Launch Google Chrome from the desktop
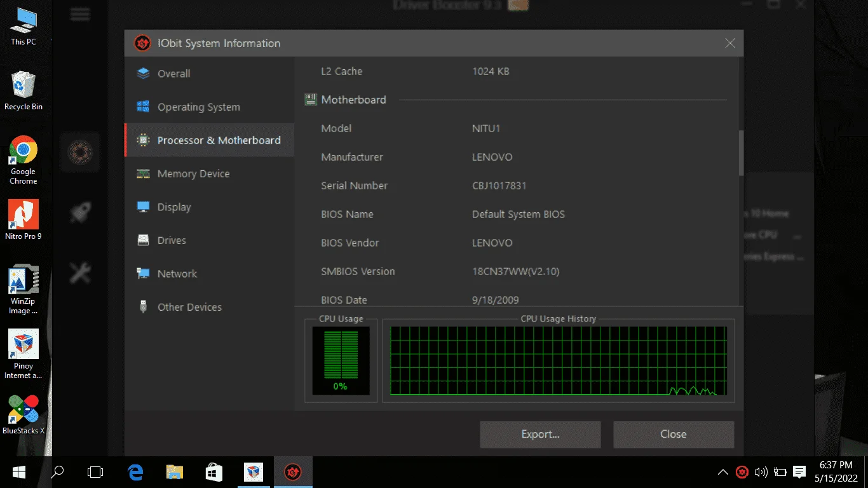 click(x=24, y=160)
